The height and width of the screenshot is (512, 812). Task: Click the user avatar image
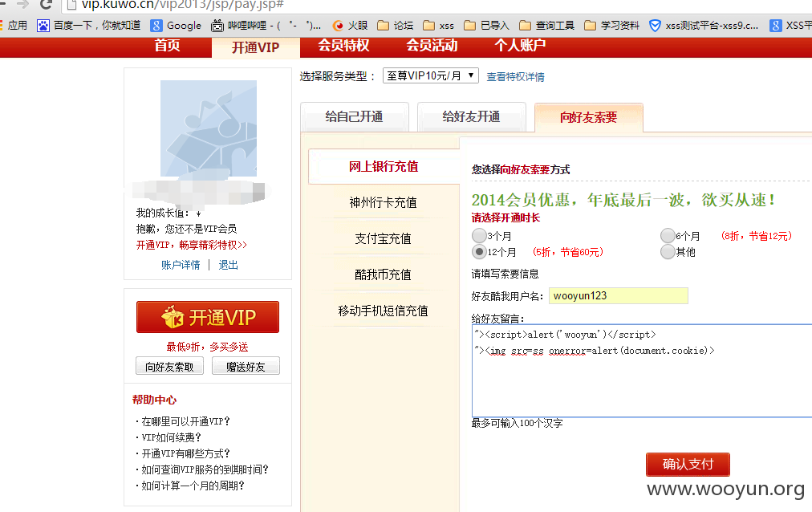208,128
